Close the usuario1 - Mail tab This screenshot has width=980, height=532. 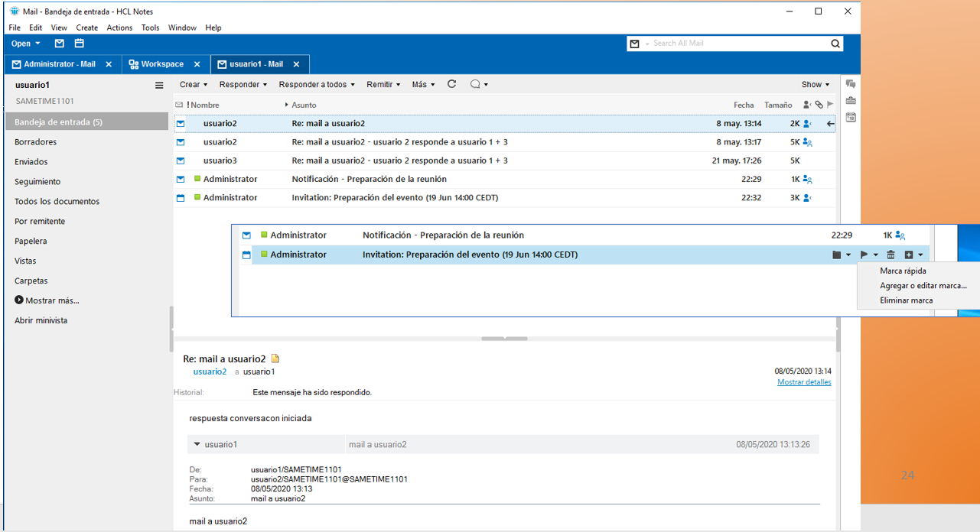tap(296, 64)
